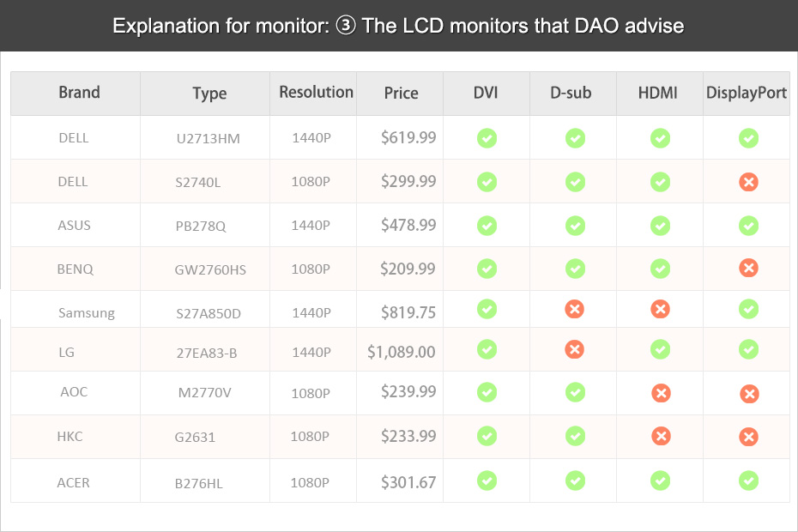
Task: Click the DisplayPort cross icon for HKC G2631
Action: [748, 436]
